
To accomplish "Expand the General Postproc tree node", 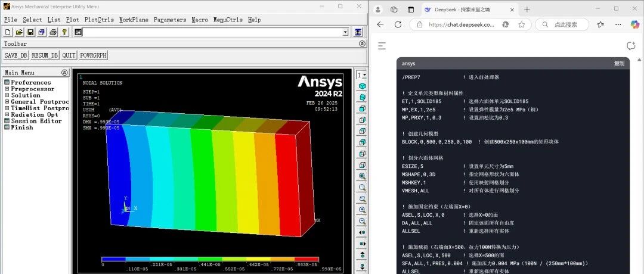I will (7, 102).
